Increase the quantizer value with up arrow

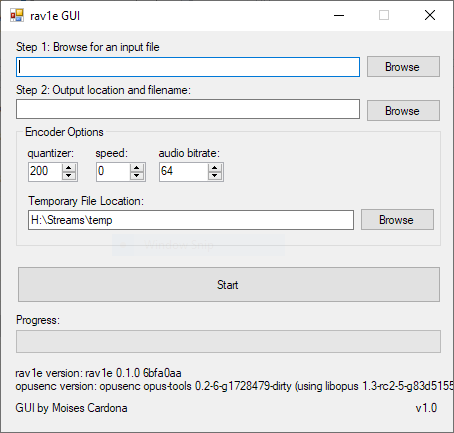(69, 168)
